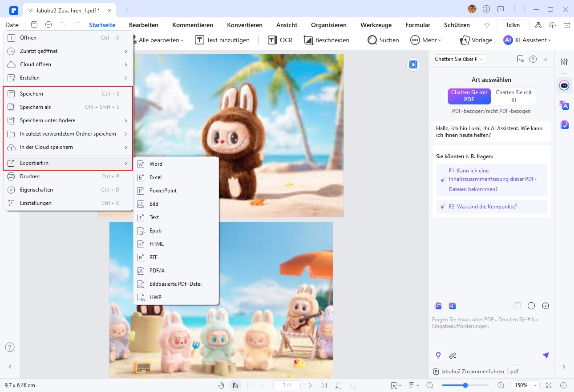This screenshot has width=574, height=392.
Task: Collapse the ribbon with the top-right panel icon
Action: 567,25
